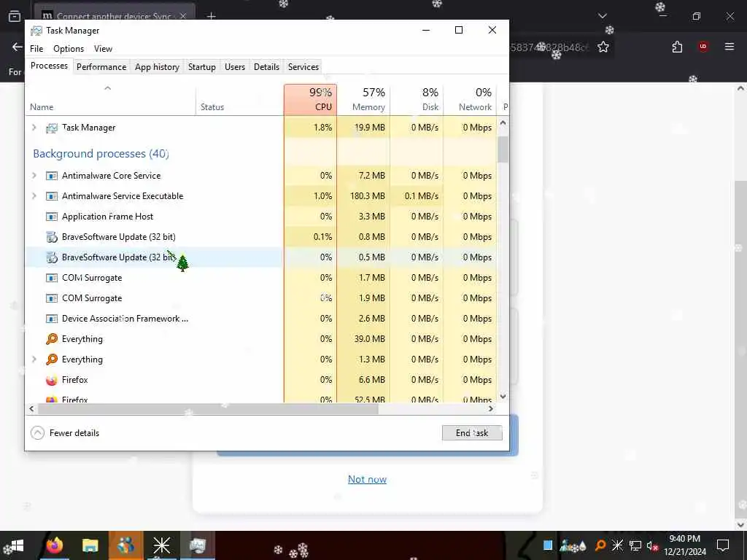Click the Antimalware Core Service process icon
Image resolution: width=747 pixels, height=560 pixels.
click(x=52, y=176)
